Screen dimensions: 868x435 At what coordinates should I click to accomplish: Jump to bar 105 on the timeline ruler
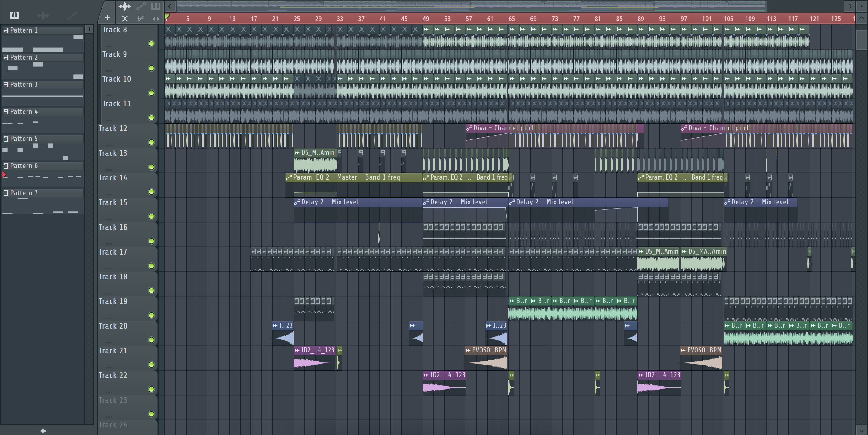pos(728,19)
